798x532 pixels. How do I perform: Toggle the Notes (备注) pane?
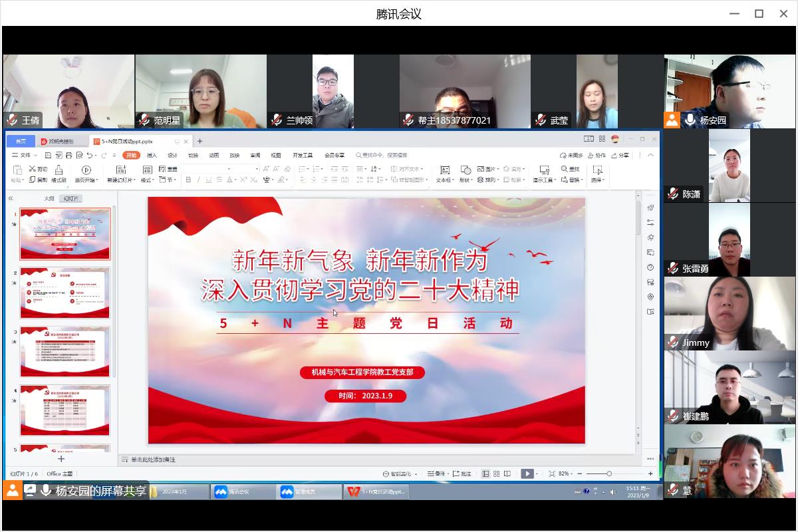click(x=436, y=473)
